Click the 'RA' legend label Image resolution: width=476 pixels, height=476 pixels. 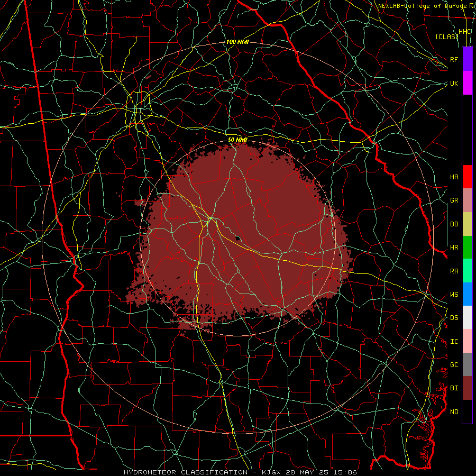(x=454, y=271)
